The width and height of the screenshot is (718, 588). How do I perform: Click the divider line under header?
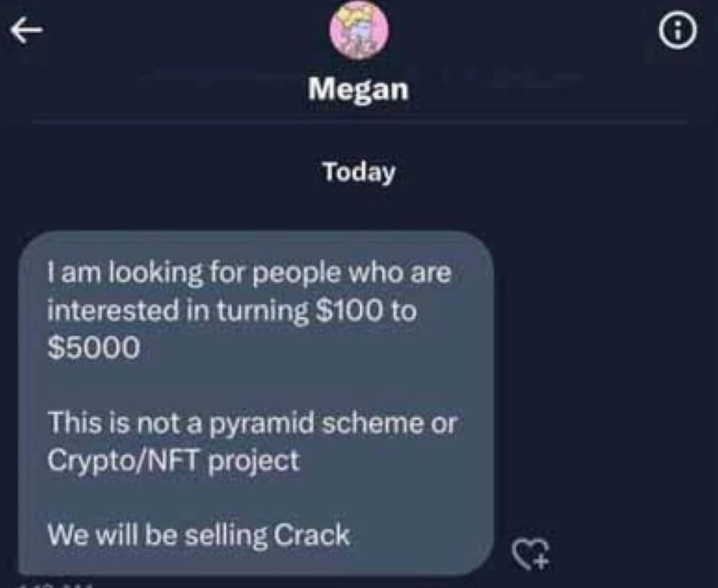359,122
